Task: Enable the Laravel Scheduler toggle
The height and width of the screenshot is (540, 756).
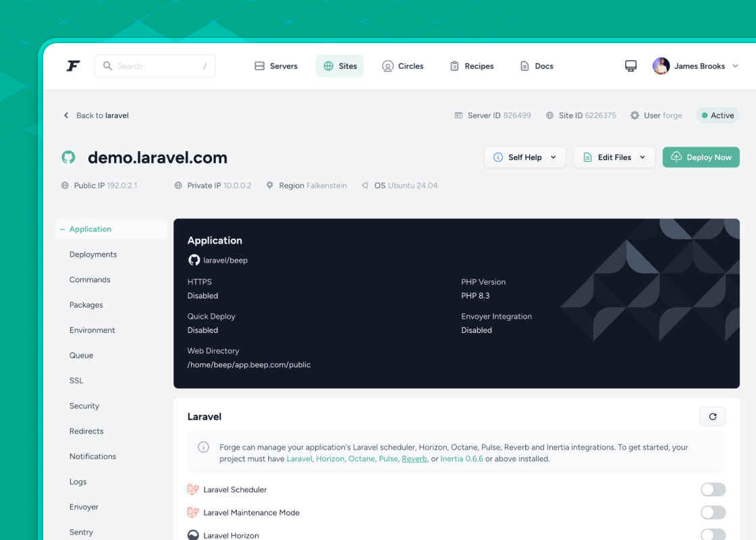Action: pos(713,490)
